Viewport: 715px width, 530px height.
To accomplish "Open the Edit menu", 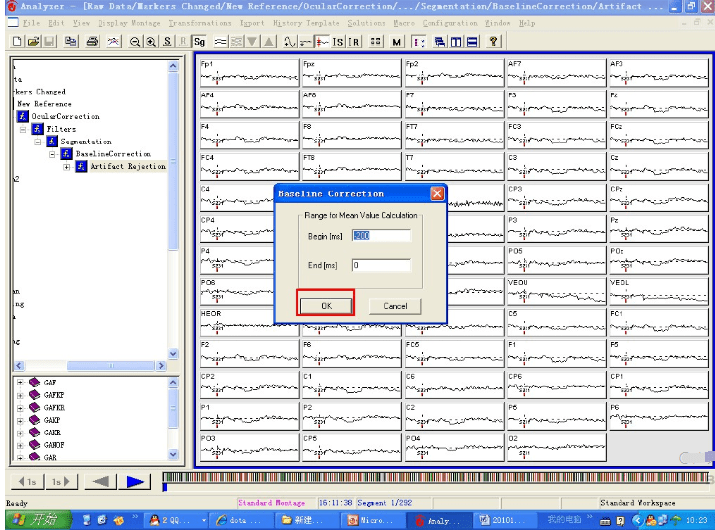I will coord(56,23).
